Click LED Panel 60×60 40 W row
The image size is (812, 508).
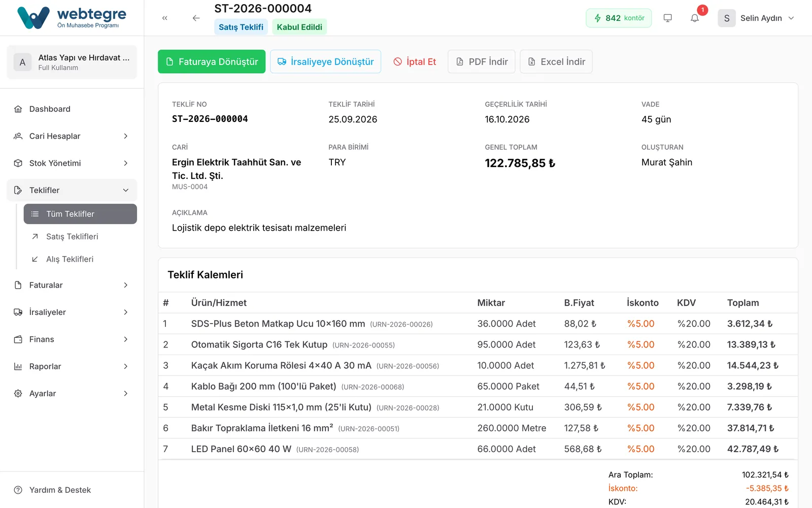(478, 449)
